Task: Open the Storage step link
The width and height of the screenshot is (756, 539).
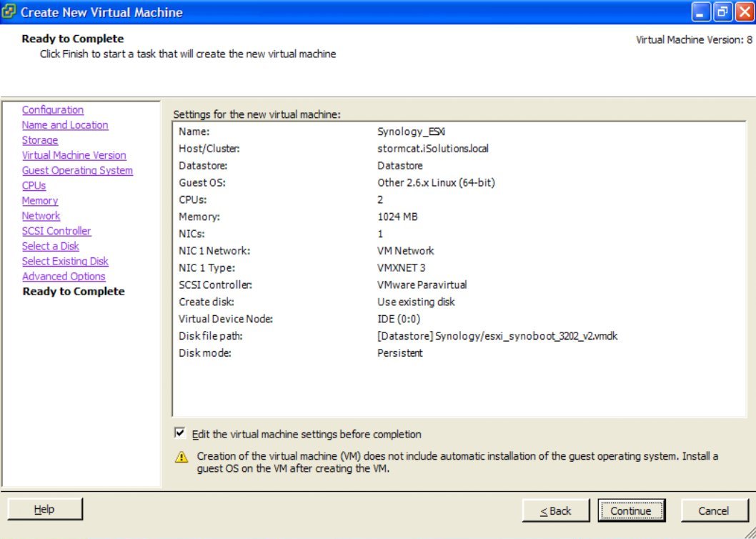Action: 40,140
